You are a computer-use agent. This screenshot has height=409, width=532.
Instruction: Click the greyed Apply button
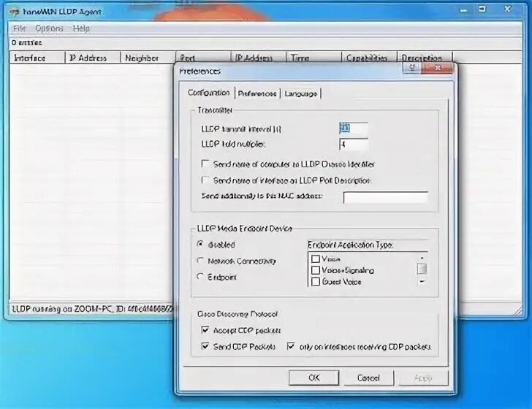click(423, 378)
